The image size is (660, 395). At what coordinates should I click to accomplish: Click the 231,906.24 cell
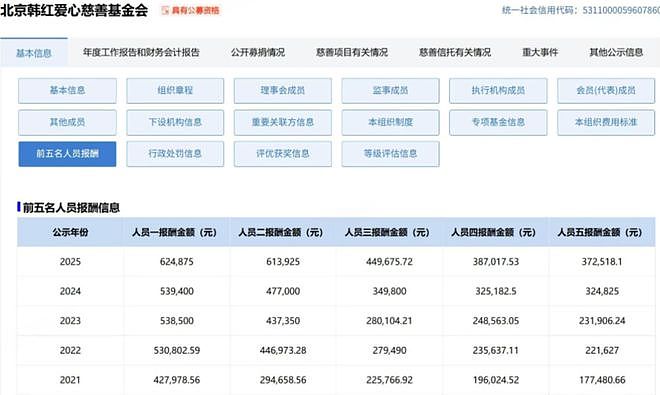click(602, 320)
